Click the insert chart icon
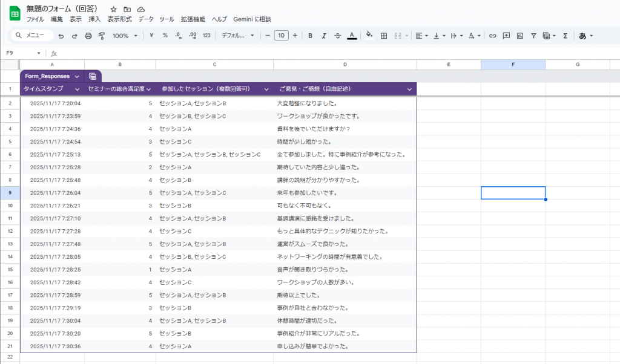This screenshot has height=364, width=620. tap(519, 36)
